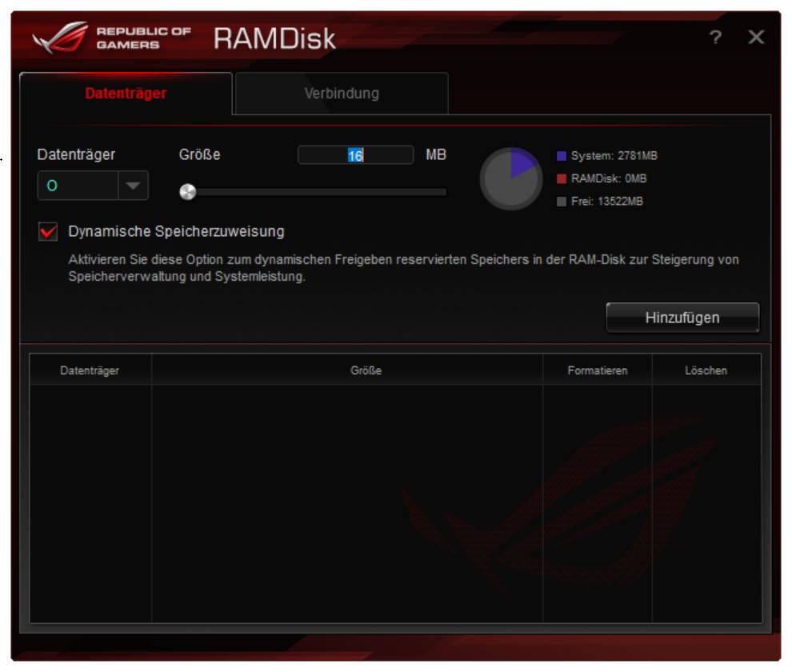This screenshot has width=792, height=672.
Task: Click the Hinzufügen button
Action: [x=682, y=318]
